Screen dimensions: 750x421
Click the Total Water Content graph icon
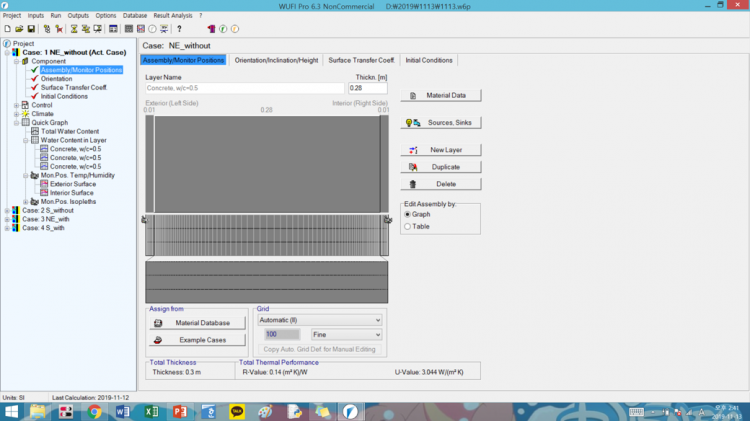pos(34,132)
